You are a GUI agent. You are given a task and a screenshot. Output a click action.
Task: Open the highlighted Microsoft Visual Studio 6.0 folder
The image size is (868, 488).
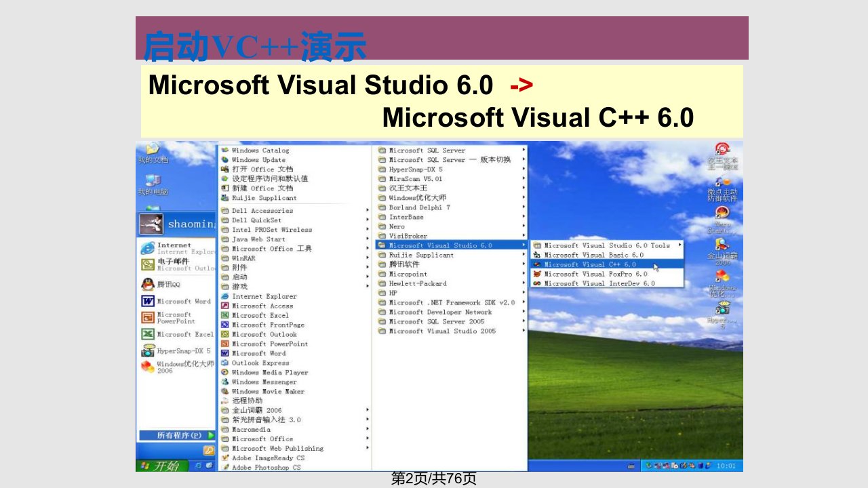click(x=452, y=245)
